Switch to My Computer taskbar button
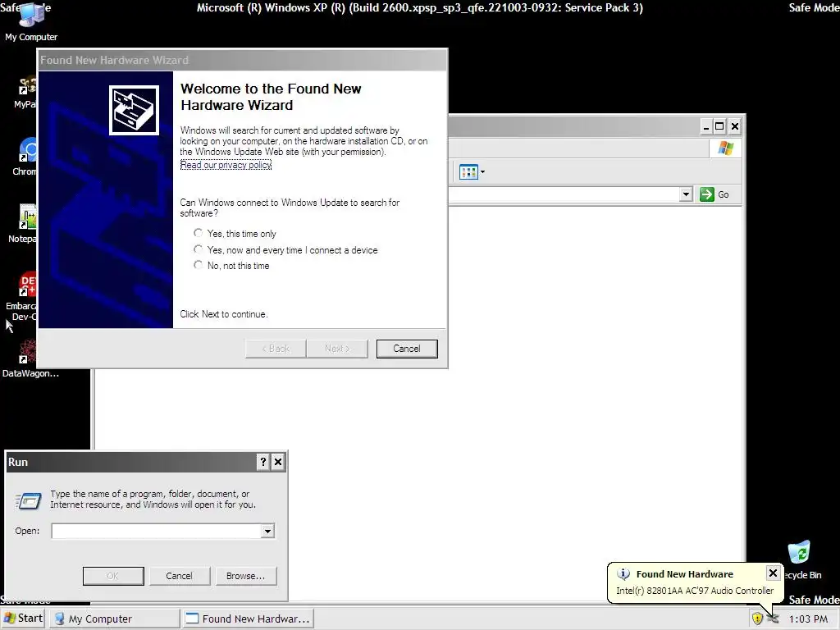This screenshot has width=840, height=630. pyautogui.click(x=115, y=619)
